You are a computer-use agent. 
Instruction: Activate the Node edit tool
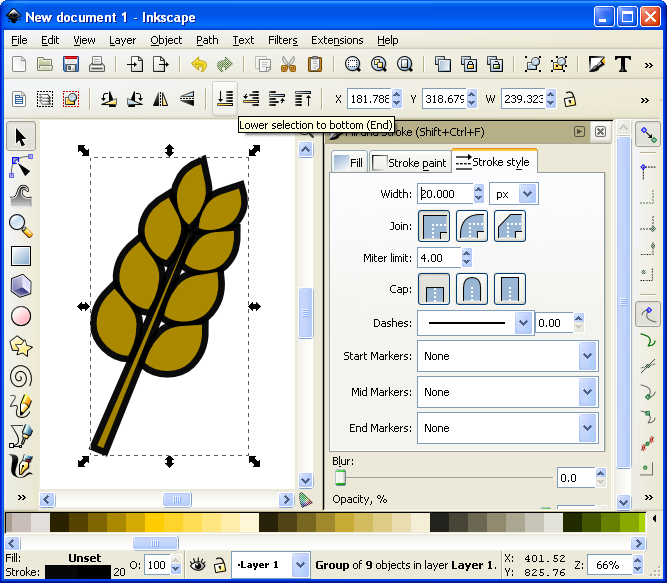(20, 165)
